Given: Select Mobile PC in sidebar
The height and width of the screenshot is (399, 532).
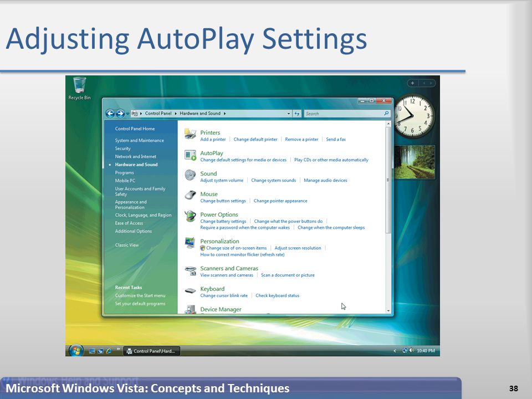Looking at the screenshot, I should coord(125,181).
